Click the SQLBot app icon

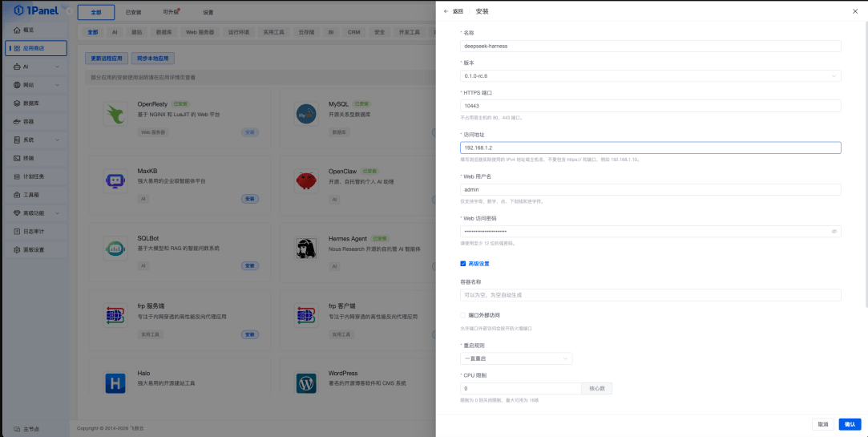[x=115, y=248]
